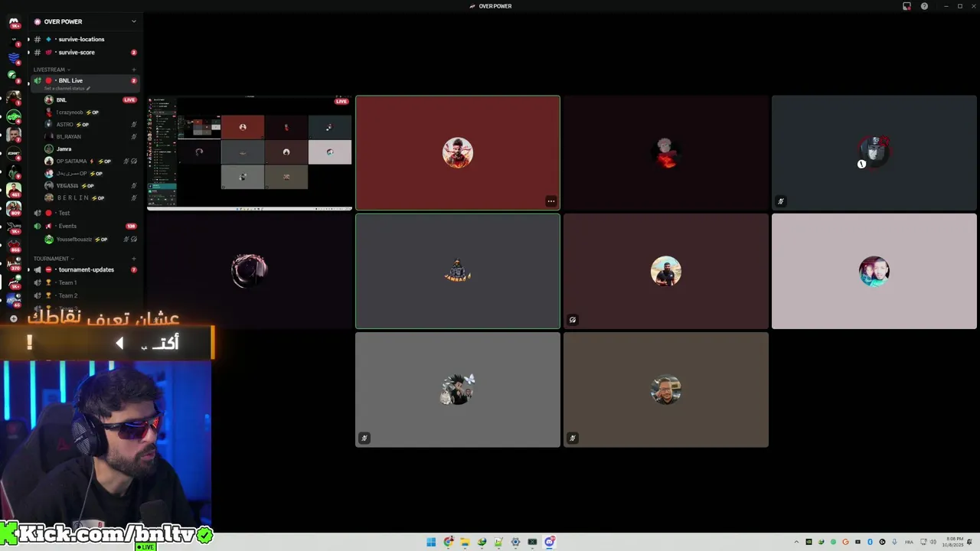Click muted mic icon on dark-gray top-right tile
This screenshot has height=551, width=980.
coord(781,201)
